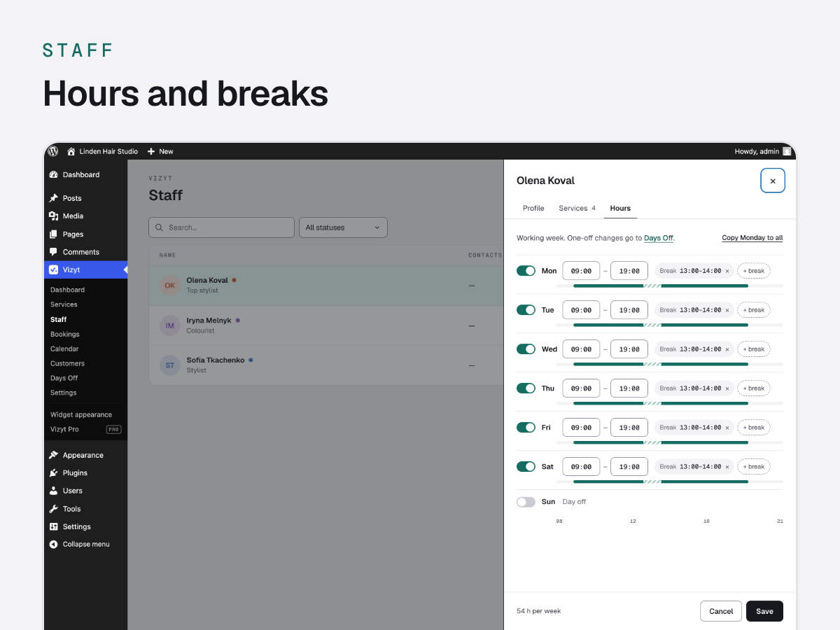Click the Collapse menu arrow icon
The image size is (840, 630).
54,544
